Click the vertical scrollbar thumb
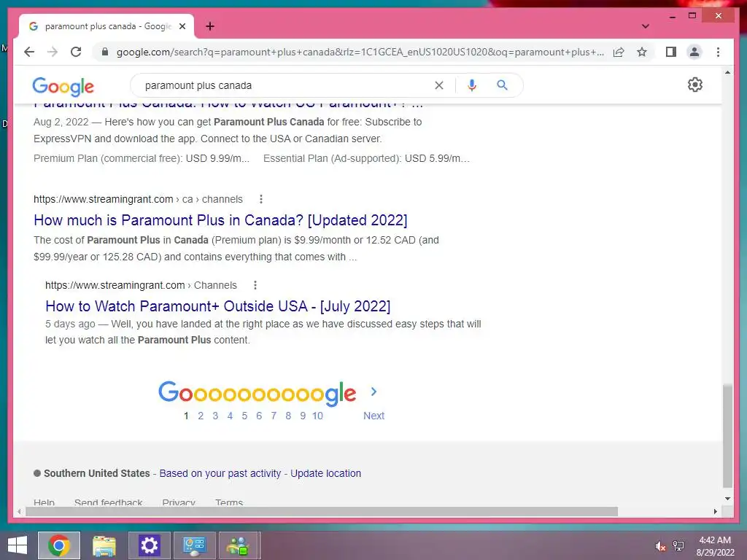 click(727, 436)
